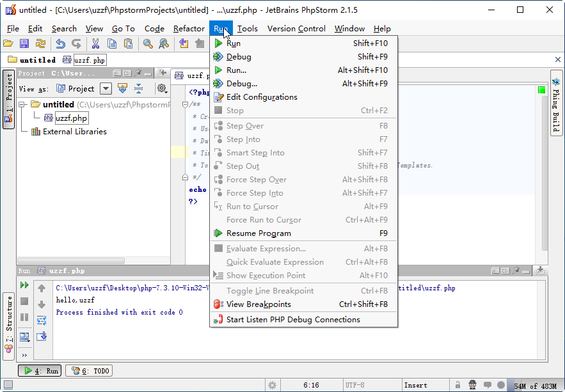
Task: Click Autoscroll from Source icon in Project panel
Action: pos(122,88)
